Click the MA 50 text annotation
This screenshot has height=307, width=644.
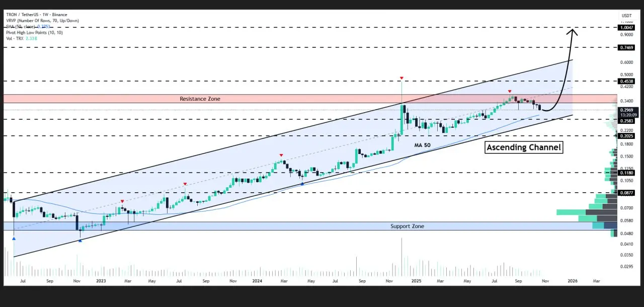(x=422, y=145)
